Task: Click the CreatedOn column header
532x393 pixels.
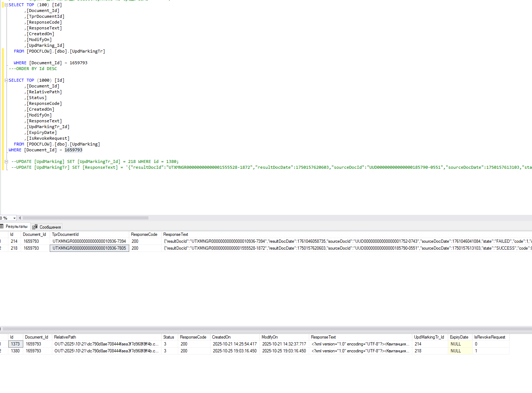Action: click(235, 337)
